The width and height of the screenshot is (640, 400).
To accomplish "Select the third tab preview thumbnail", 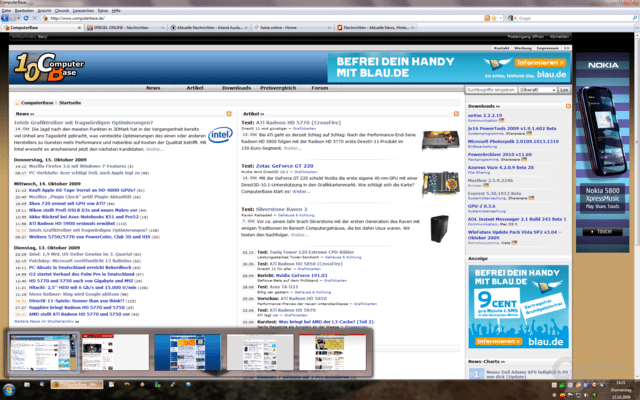I will 187,352.
